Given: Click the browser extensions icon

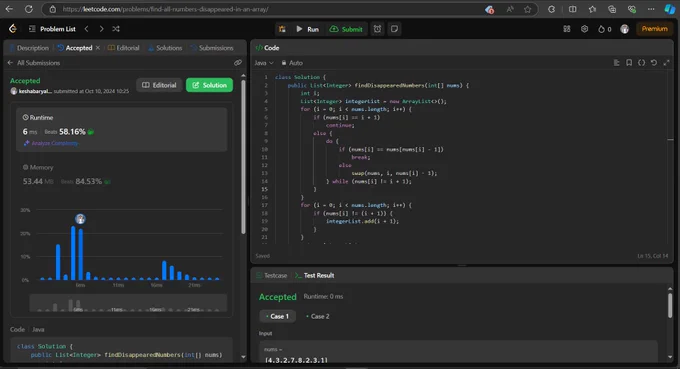Looking at the screenshot, I should (551, 9).
